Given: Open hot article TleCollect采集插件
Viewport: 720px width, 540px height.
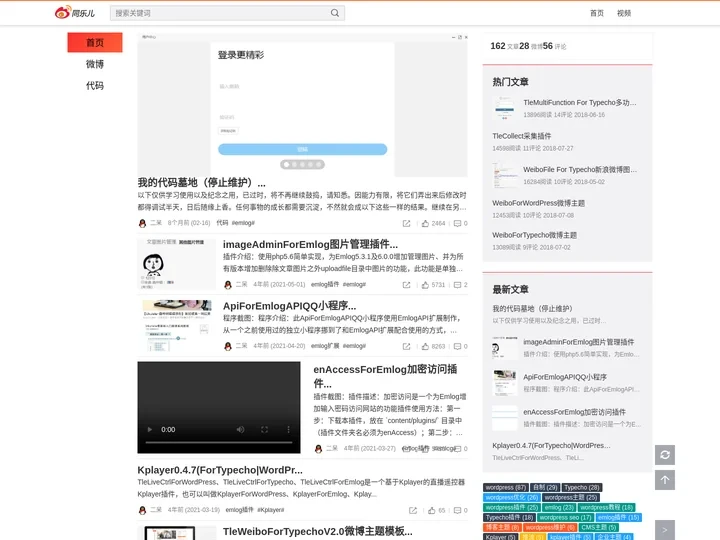Looking at the screenshot, I should click(522, 136).
